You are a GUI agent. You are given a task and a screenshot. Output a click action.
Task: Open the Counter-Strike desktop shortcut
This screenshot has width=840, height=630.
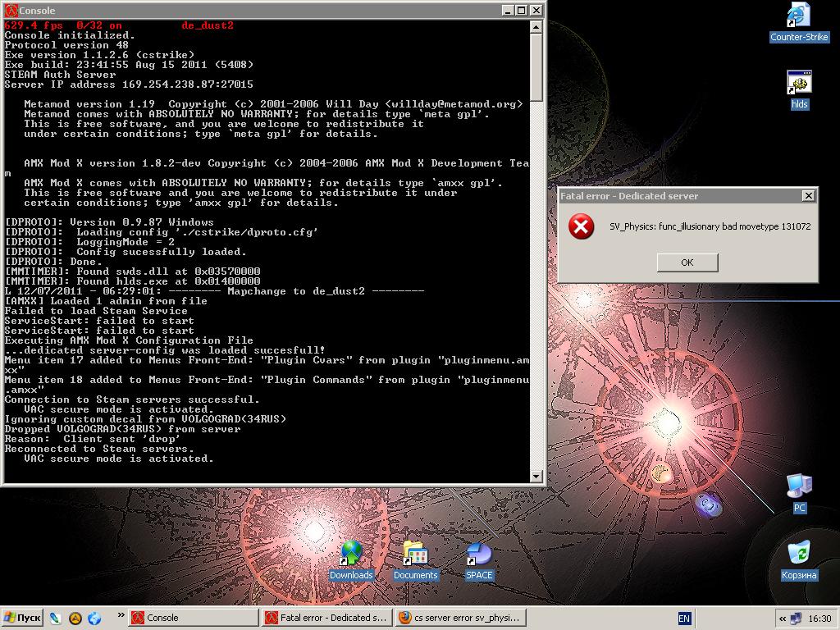point(799,22)
